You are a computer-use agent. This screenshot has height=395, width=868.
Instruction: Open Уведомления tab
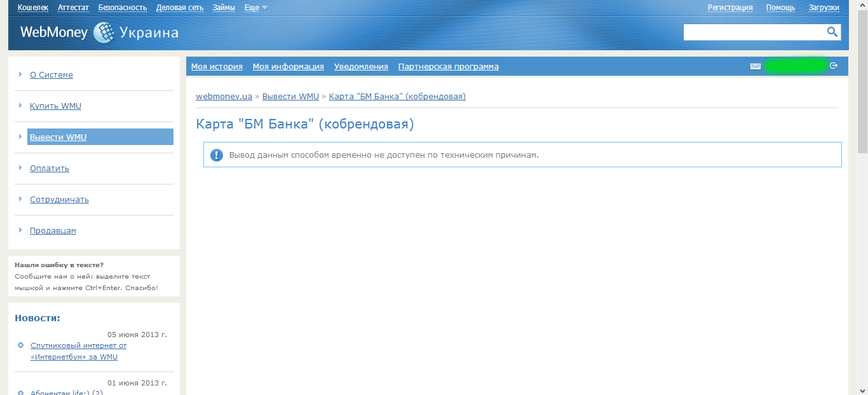[361, 66]
